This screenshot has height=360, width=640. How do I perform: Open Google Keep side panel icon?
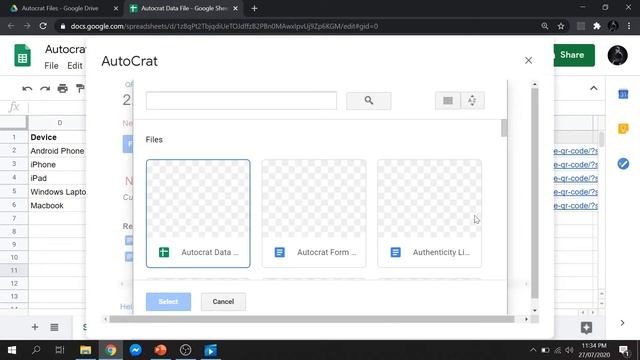point(623,129)
